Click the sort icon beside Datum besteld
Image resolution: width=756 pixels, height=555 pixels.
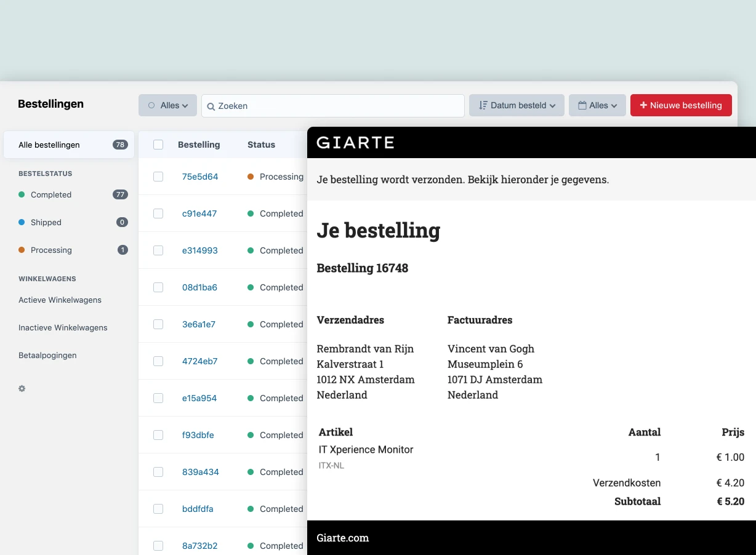click(483, 105)
